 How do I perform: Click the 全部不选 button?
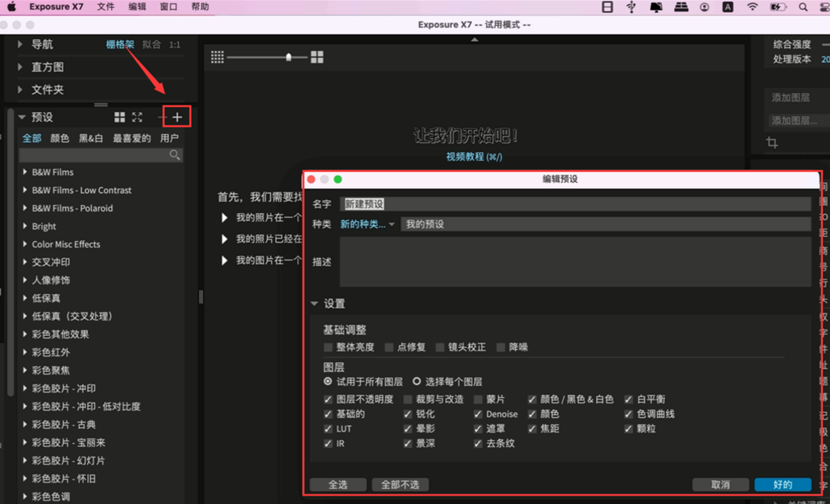tap(400, 485)
